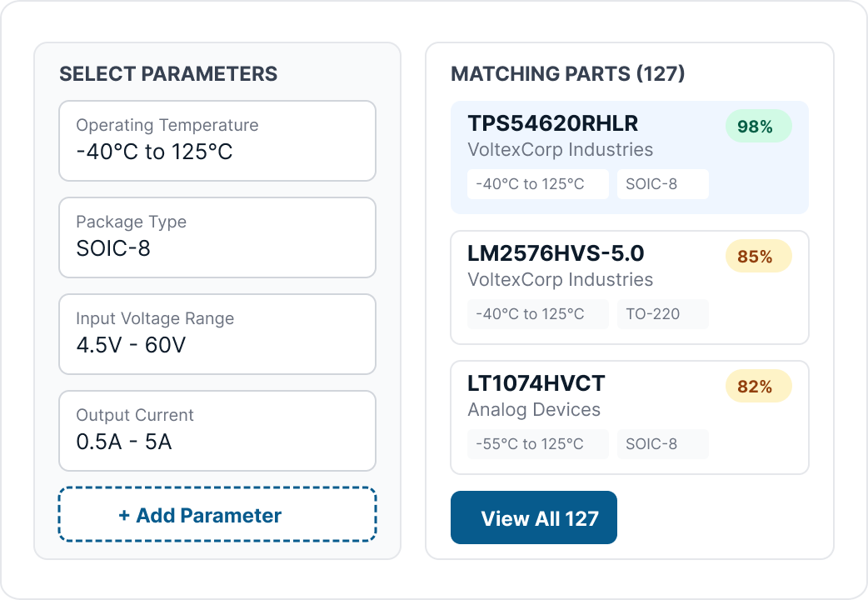Click the MATCHING PARTS (127) heading
Viewport: 868px width, 600px height.
point(566,74)
